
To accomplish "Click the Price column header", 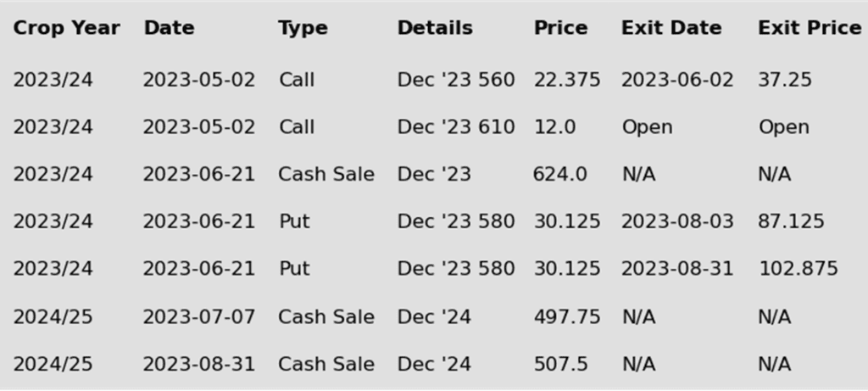I will coord(561,28).
